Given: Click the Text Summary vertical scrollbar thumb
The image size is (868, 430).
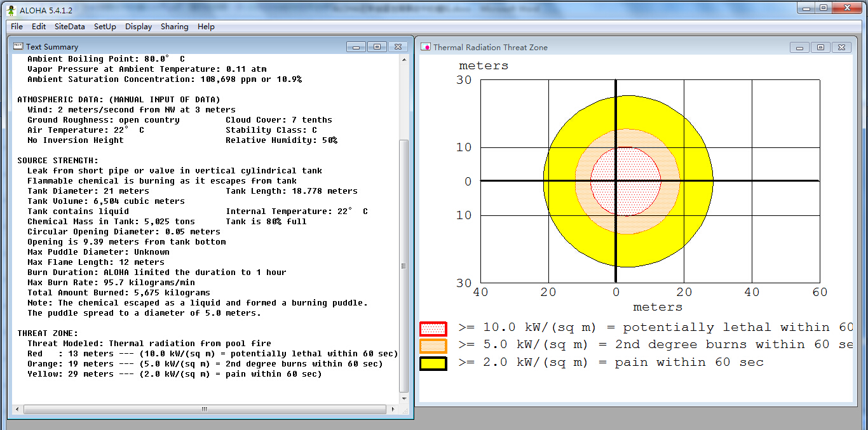Looking at the screenshot, I should (403, 265).
